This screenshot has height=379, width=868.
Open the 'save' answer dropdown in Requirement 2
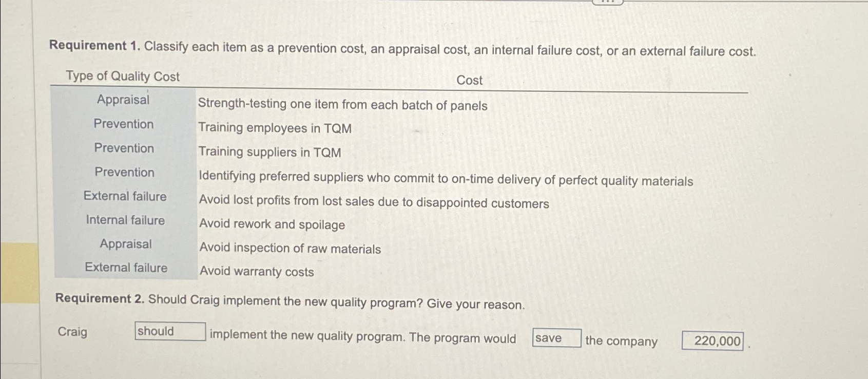[x=556, y=337]
